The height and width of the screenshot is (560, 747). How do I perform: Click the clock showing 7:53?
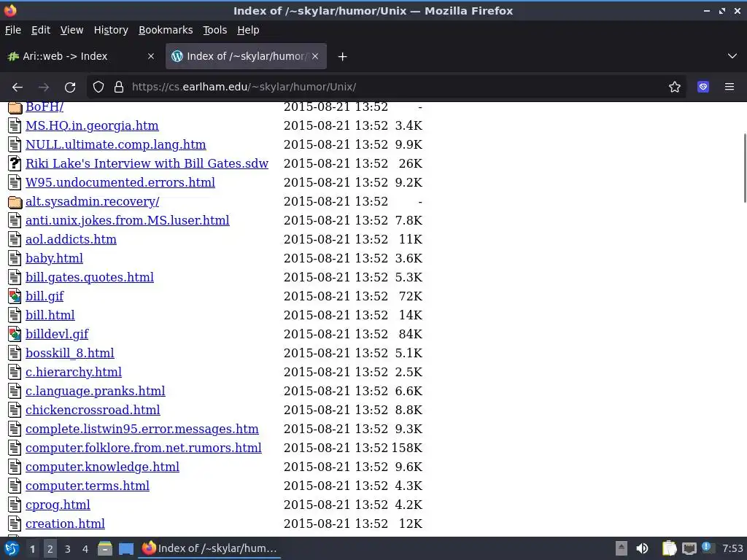732,548
